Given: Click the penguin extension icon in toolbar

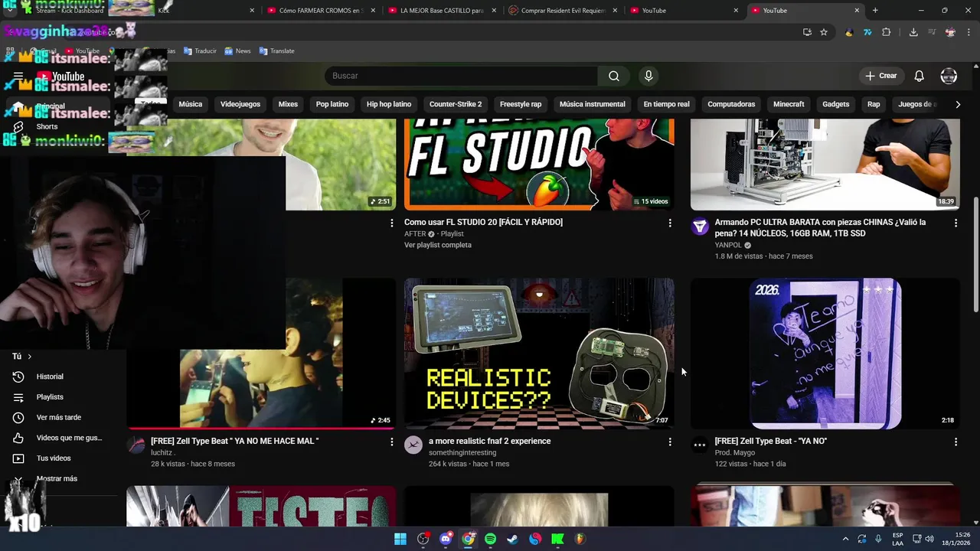Looking at the screenshot, I should click(x=849, y=32).
